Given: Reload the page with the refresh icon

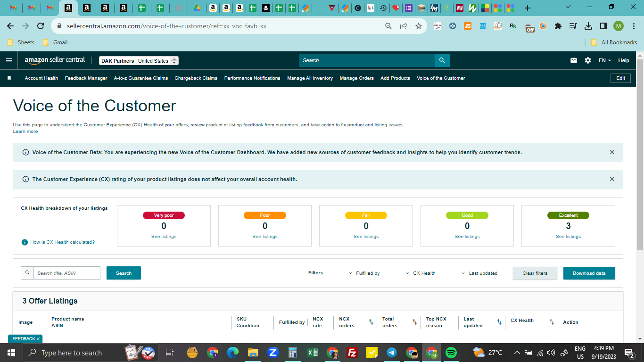Looking at the screenshot, I should (x=41, y=26).
